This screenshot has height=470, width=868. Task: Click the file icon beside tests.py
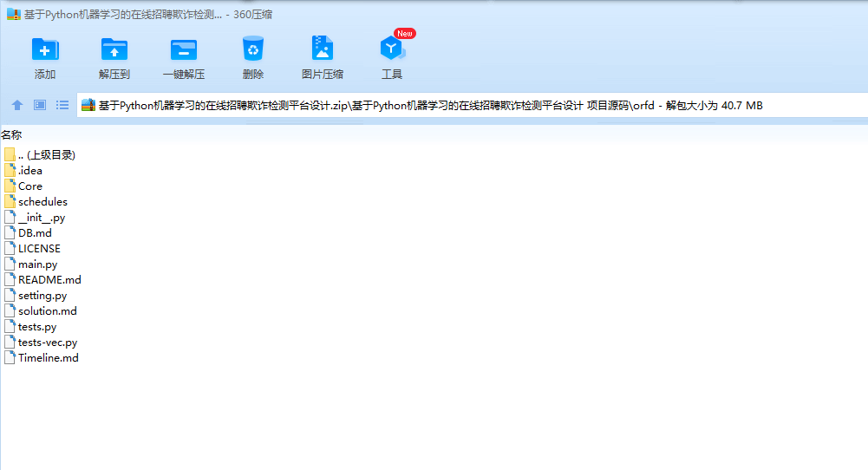(10, 326)
